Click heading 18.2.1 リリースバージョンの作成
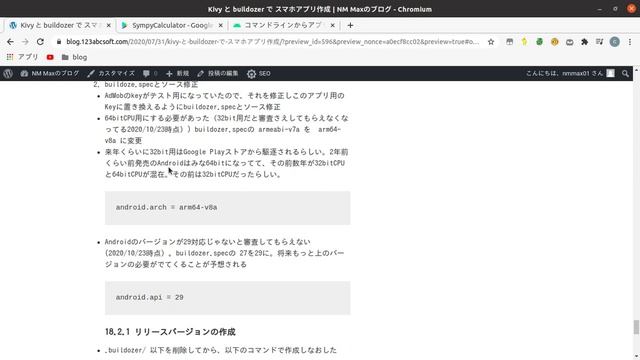 point(170,332)
